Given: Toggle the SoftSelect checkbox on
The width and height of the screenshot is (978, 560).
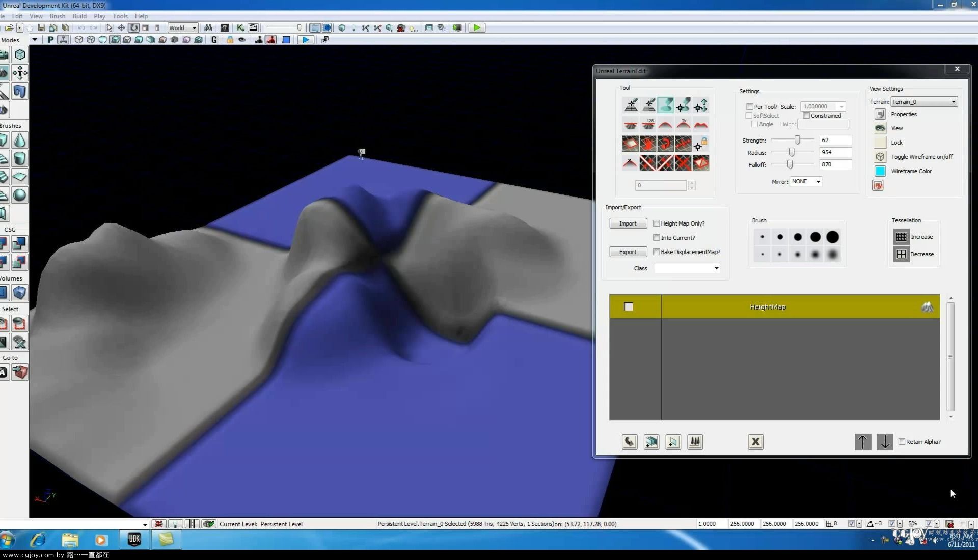Looking at the screenshot, I should click(x=750, y=115).
